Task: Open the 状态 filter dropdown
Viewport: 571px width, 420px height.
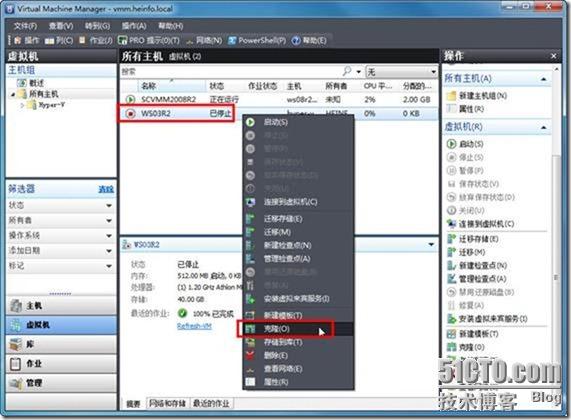Action: [109, 206]
